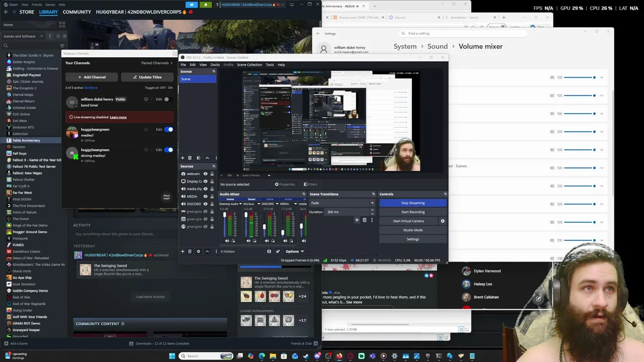Open Discord from Windows taskbar
Viewport: 644px width, 362px height.
(x=317, y=356)
